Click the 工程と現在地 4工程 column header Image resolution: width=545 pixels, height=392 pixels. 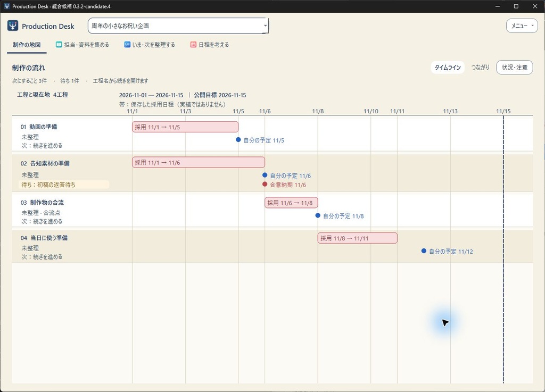coord(43,95)
